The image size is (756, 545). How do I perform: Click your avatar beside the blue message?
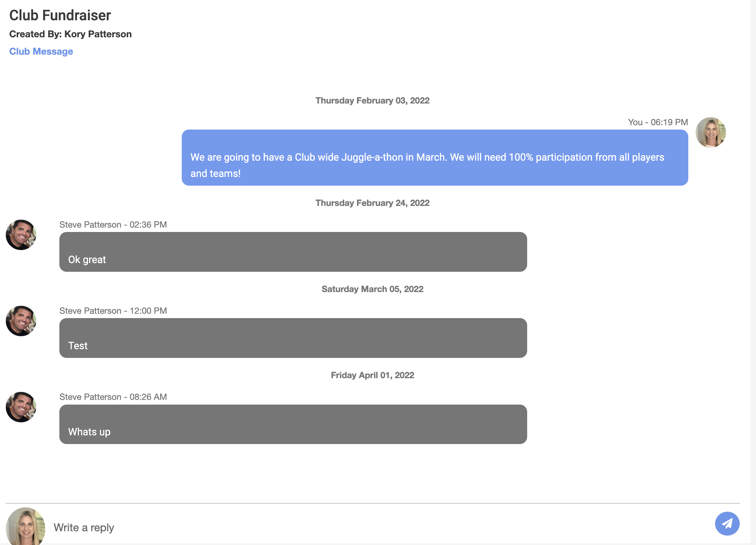click(x=710, y=132)
